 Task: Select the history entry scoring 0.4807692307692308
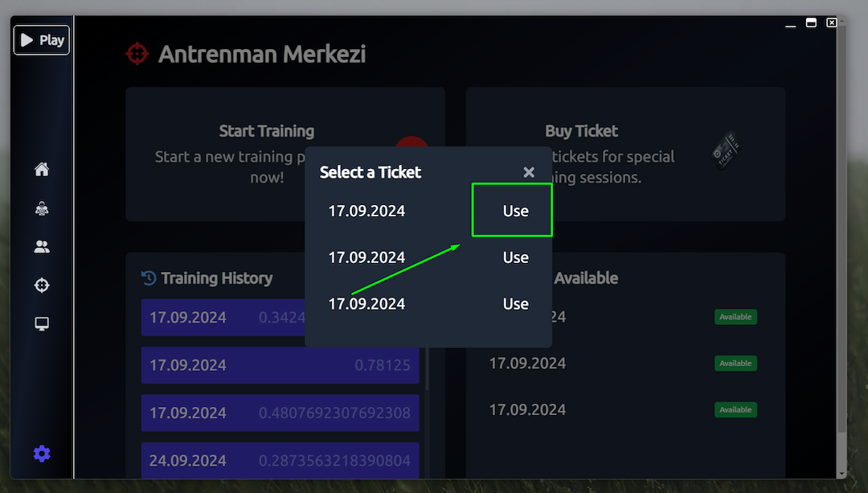coord(280,413)
